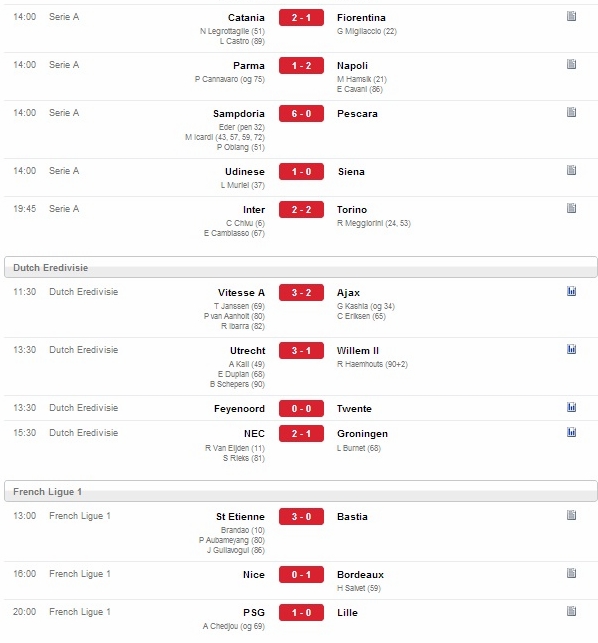
Task: Open match report icon for Catania vs Fiorentina
Action: pyautogui.click(x=571, y=16)
